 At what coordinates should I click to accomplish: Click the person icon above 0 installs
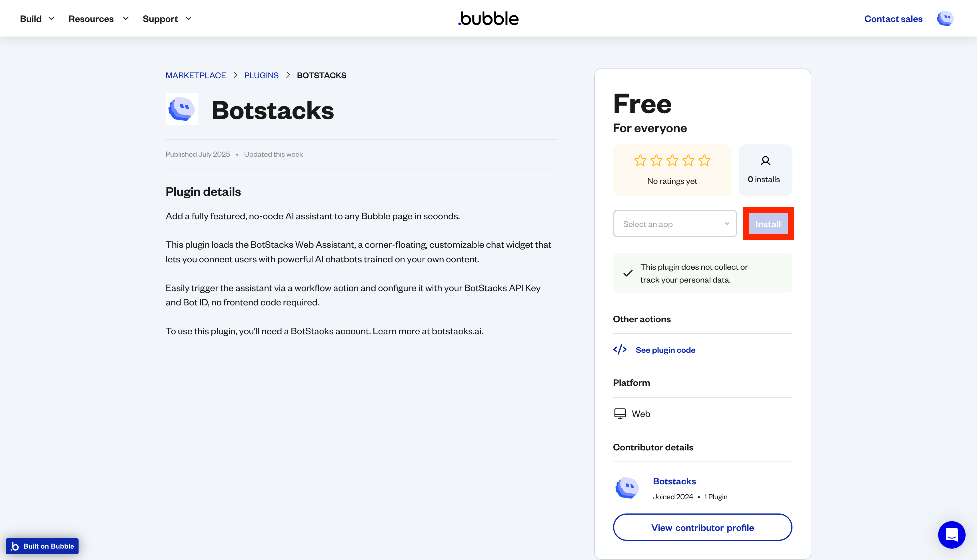(765, 161)
